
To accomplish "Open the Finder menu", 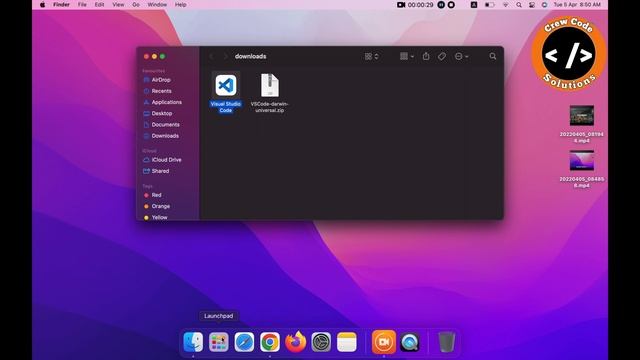I will (61, 4).
